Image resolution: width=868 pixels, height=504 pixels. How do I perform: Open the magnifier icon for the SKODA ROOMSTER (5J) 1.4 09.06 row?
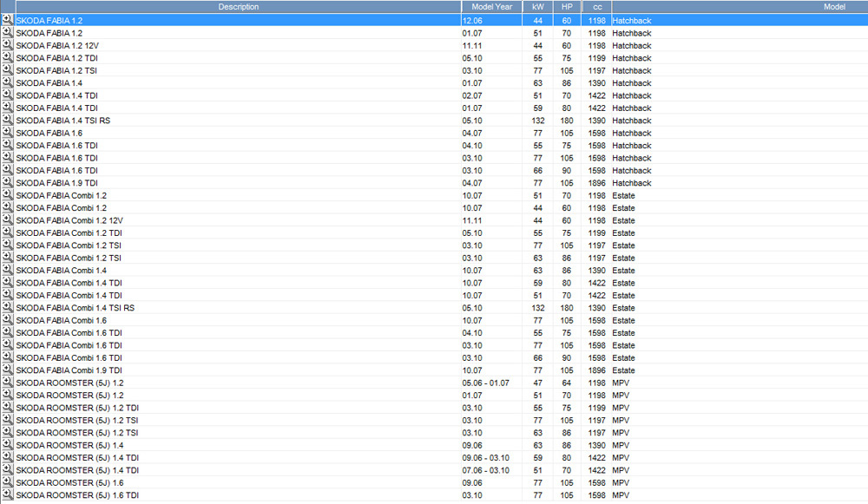point(7,444)
